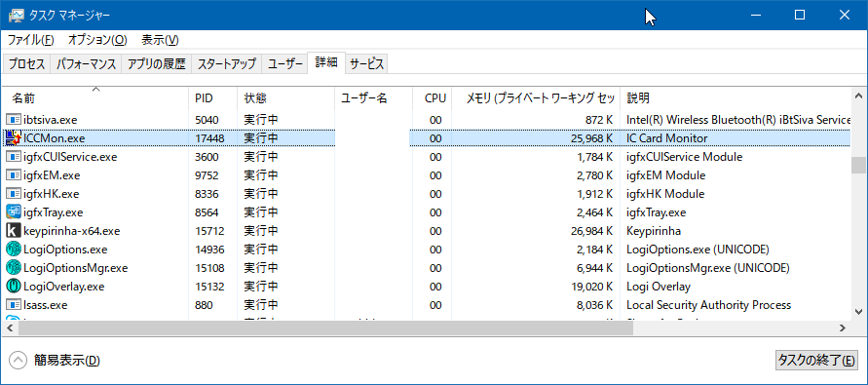The height and width of the screenshot is (385, 868).
Task: Switch to the サービス tab
Action: pos(367,63)
